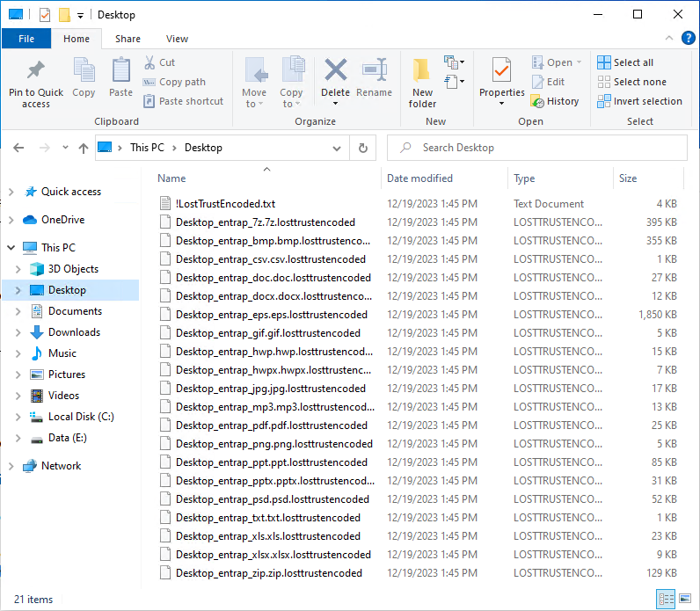Screen dimensions: 700x611
Task: Open the Move to menu
Action: pos(254,84)
